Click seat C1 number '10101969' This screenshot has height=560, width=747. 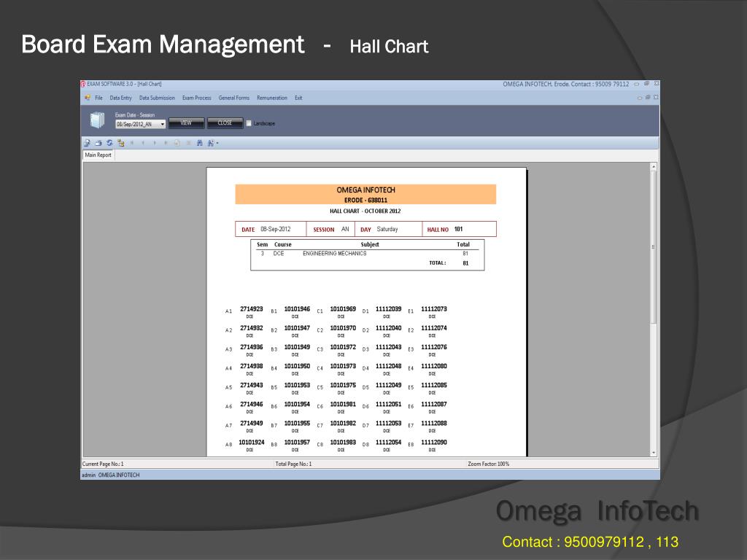tap(343, 309)
